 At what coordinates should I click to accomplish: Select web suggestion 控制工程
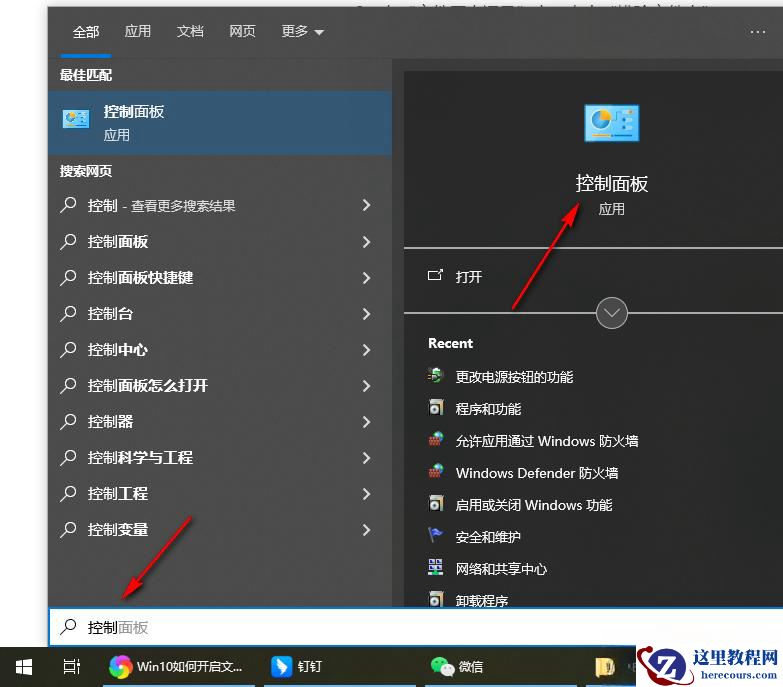220,493
